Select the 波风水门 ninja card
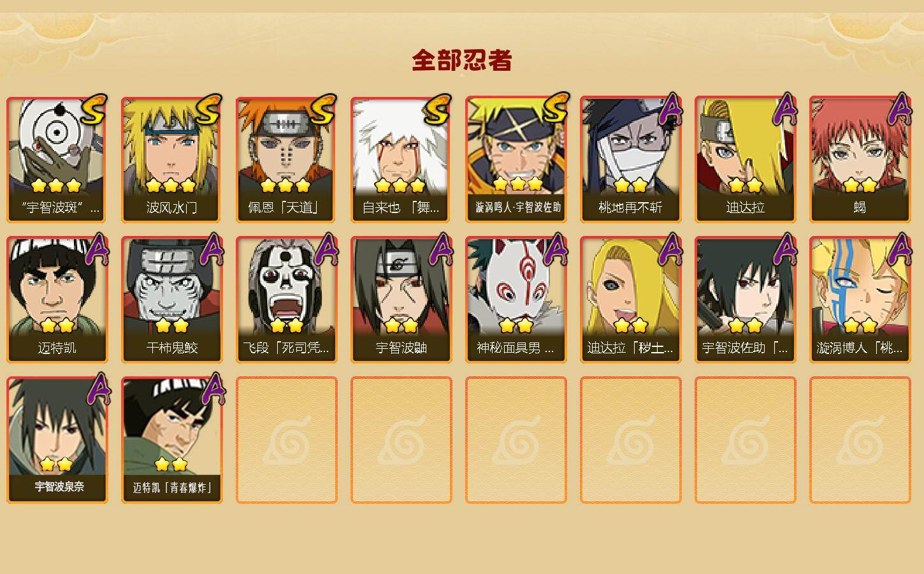 [171, 159]
